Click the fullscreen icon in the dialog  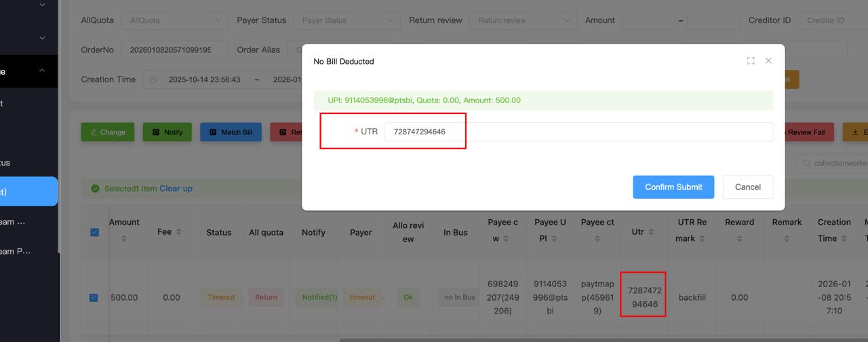point(751,61)
